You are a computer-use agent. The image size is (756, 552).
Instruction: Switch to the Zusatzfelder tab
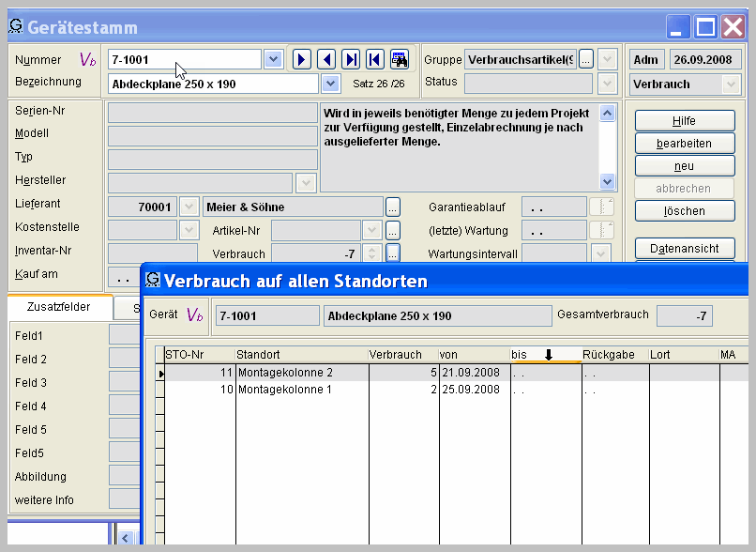pos(59,306)
